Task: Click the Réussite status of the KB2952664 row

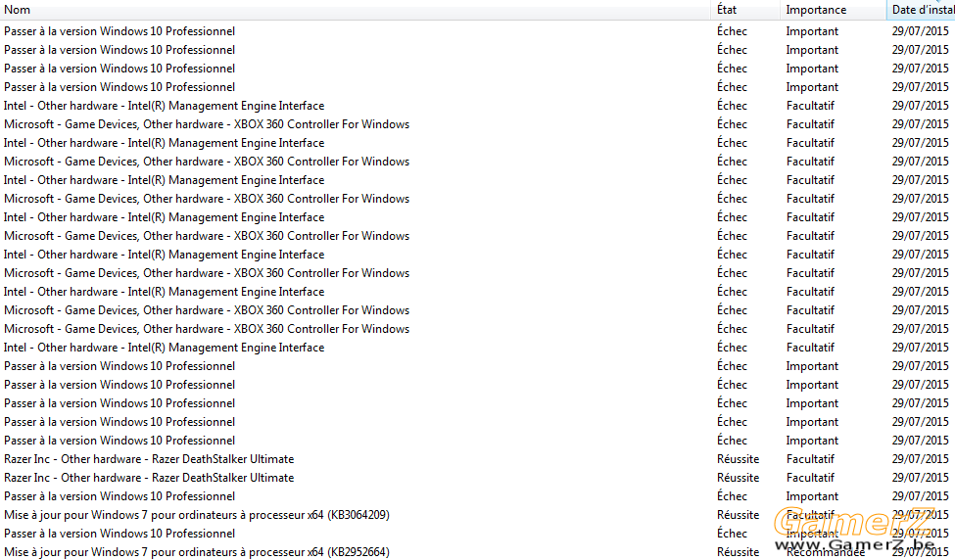Action: (739, 552)
